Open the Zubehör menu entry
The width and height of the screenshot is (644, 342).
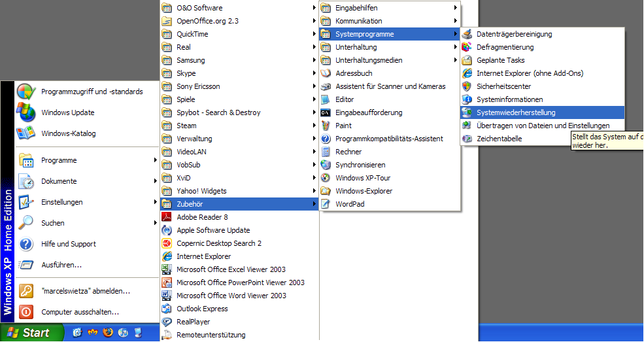239,204
